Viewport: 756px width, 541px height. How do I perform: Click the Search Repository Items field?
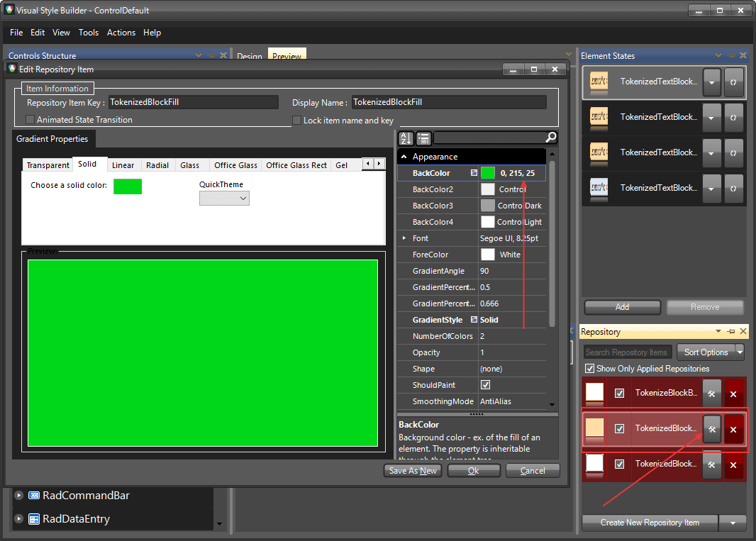pos(626,352)
